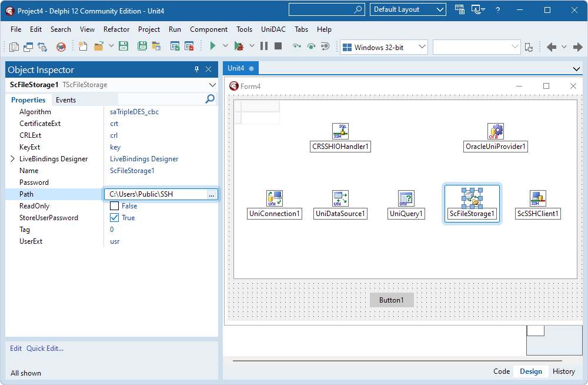Stop execution with the stop icon

[x=277, y=45]
